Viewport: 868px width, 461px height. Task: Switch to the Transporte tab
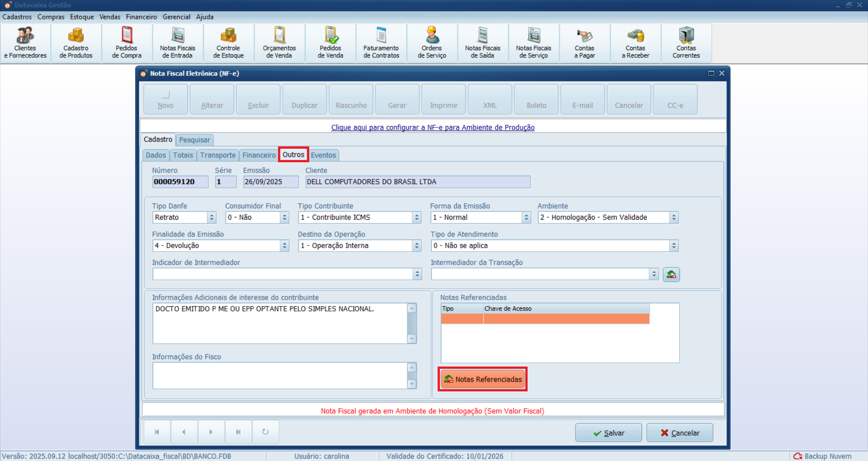click(x=218, y=155)
